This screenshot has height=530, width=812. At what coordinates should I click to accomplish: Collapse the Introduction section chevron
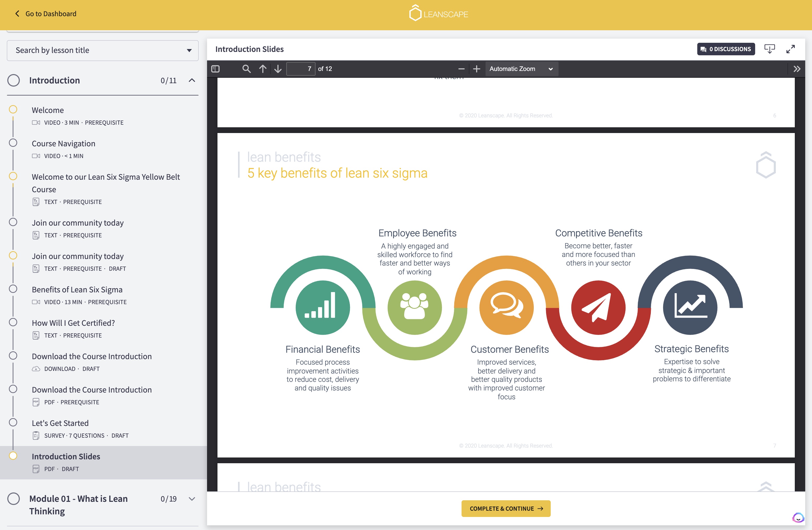pos(192,81)
